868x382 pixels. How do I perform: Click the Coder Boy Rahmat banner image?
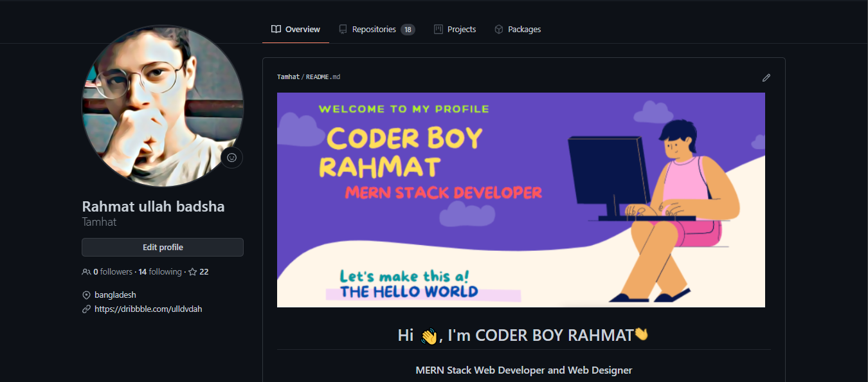point(521,200)
